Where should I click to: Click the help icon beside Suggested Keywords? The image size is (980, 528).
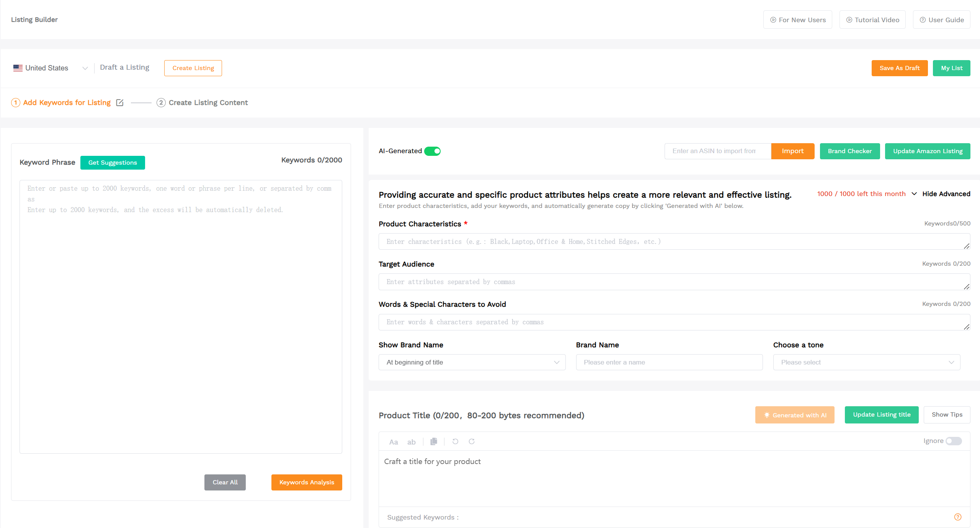click(958, 517)
